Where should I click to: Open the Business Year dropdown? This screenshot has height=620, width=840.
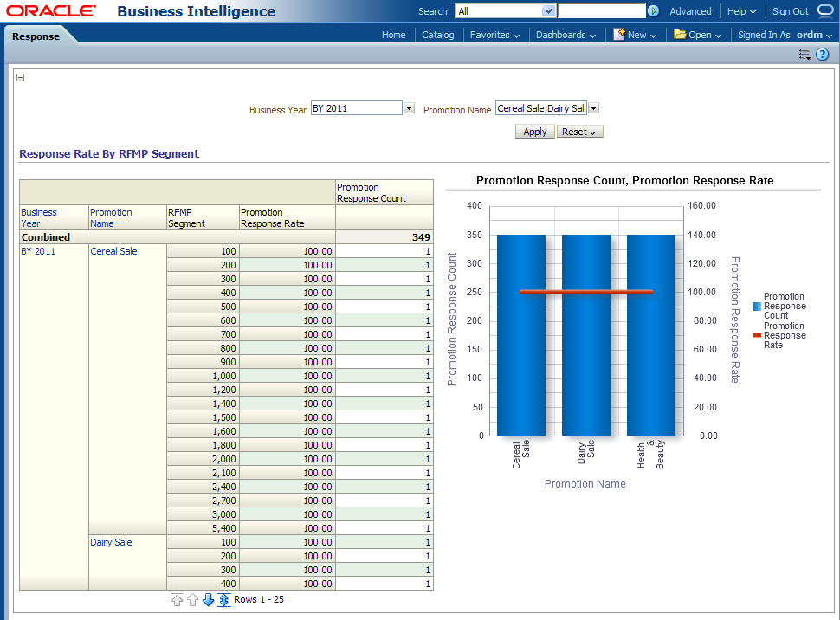click(409, 108)
